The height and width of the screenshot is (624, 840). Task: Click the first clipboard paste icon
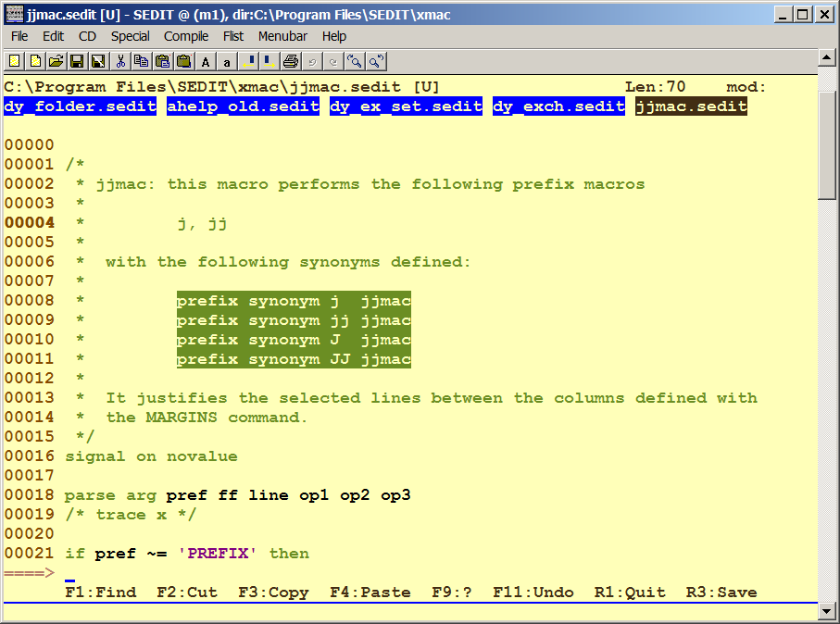162,62
